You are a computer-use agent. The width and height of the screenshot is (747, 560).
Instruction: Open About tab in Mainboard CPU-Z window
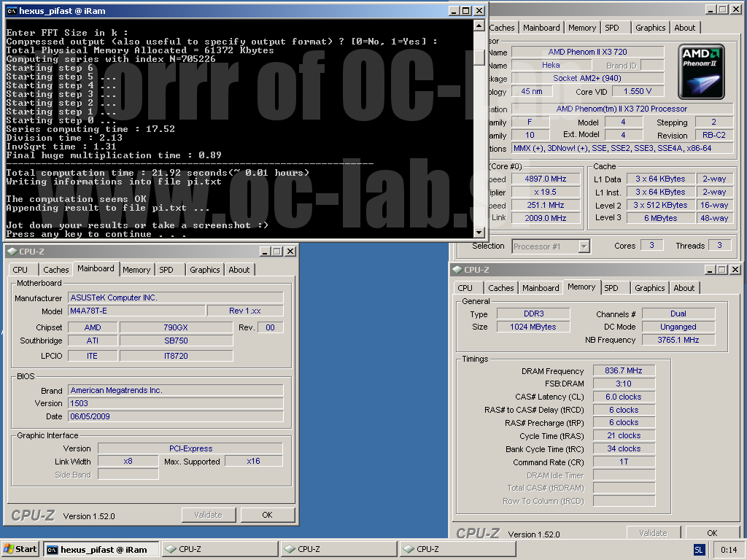tap(239, 270)
